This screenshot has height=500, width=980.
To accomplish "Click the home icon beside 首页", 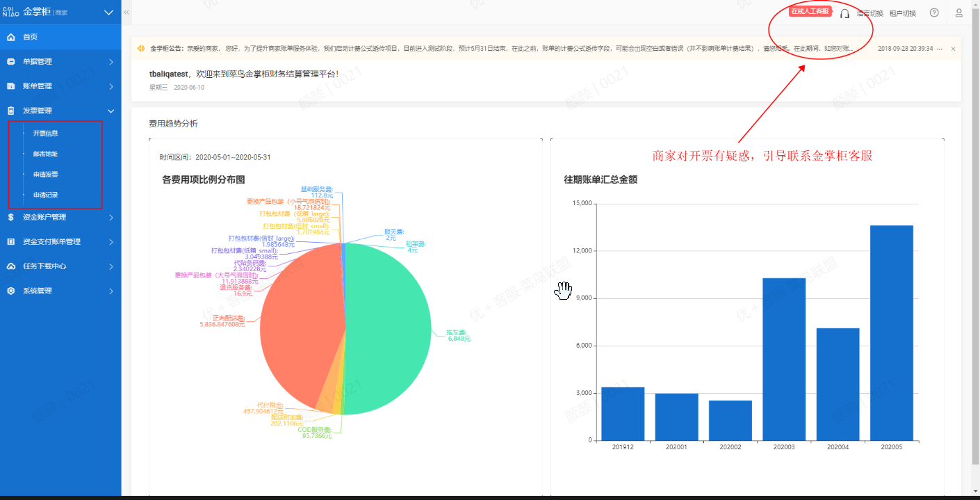I will click(10, 37).
